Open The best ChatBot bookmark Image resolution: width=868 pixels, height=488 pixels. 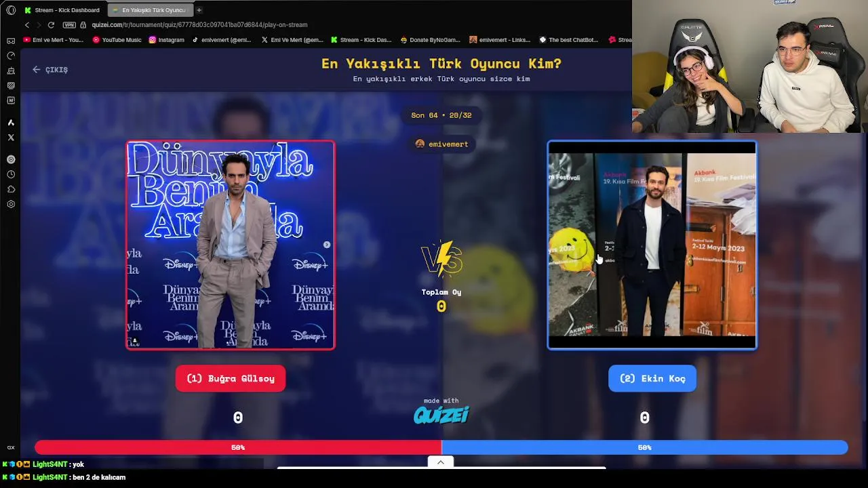(569, 40)
